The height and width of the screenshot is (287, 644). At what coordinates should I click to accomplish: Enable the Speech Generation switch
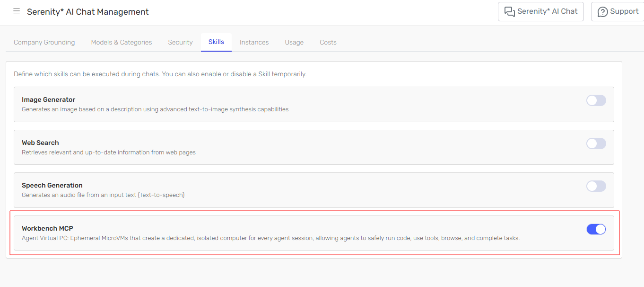pos(596,186)
